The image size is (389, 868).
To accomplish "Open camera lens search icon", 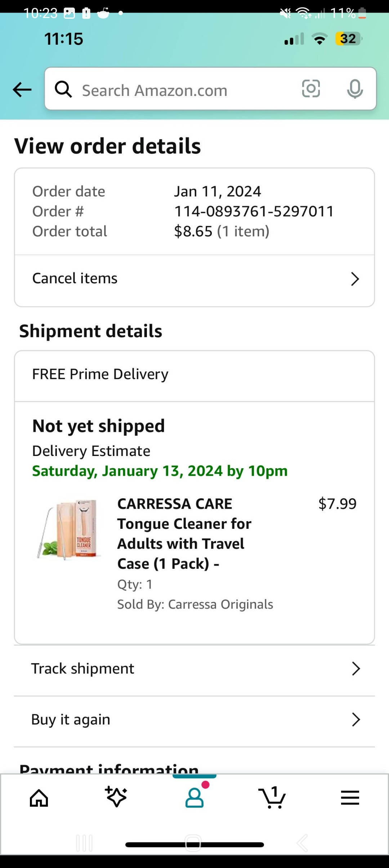I will coord(311,89).
